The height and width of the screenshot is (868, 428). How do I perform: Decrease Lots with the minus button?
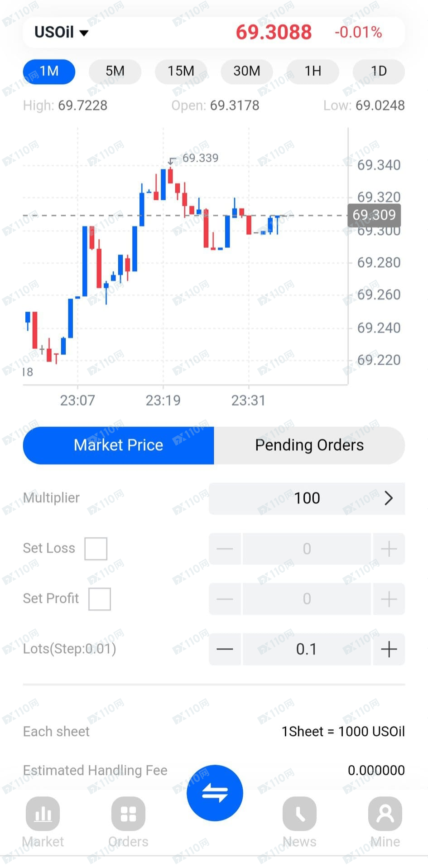coord(225,649)
